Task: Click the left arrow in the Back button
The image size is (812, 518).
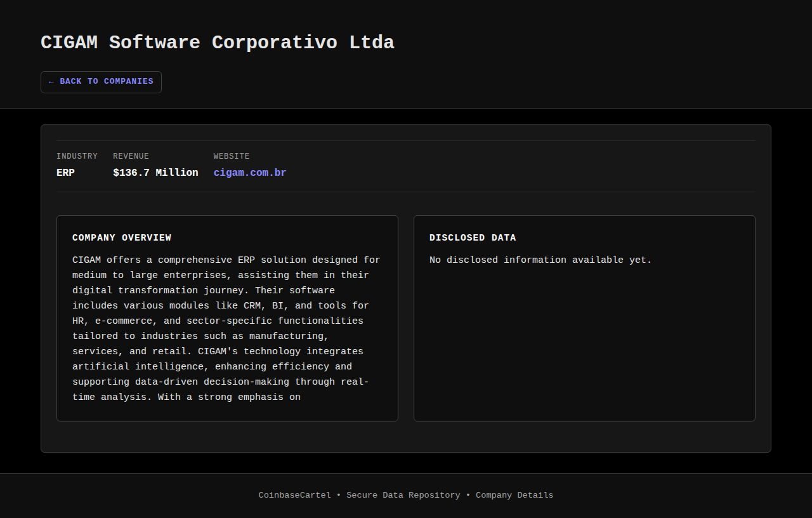Action: [x=51, y=82]
